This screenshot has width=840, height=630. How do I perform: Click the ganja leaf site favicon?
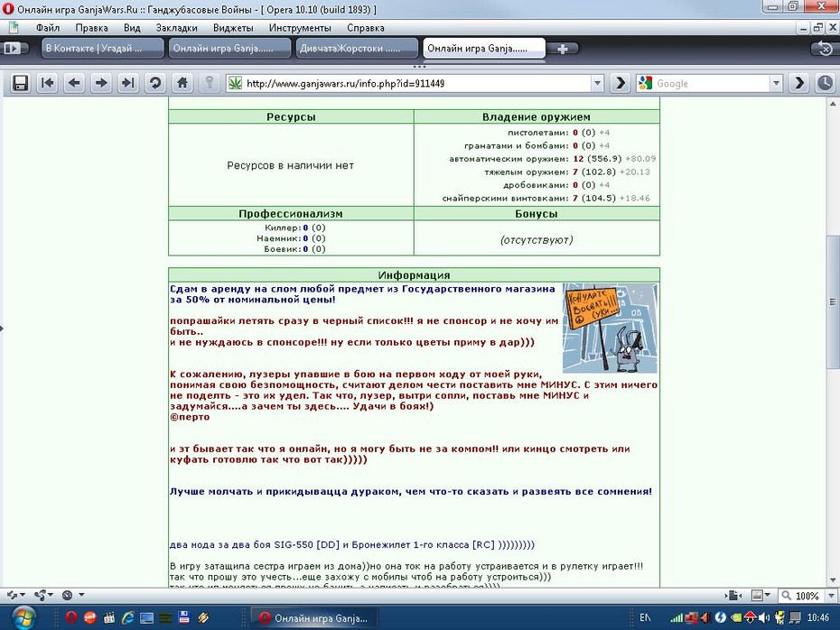point(235,83)
